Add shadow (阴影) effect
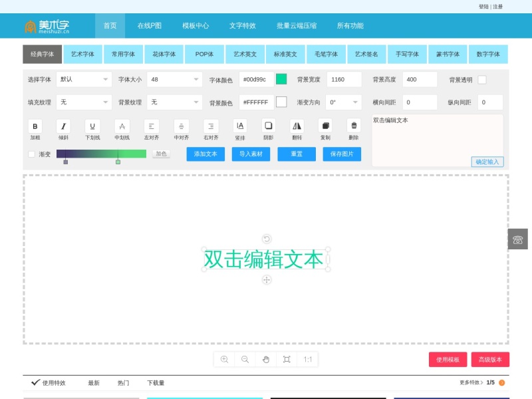 point(269,126)
